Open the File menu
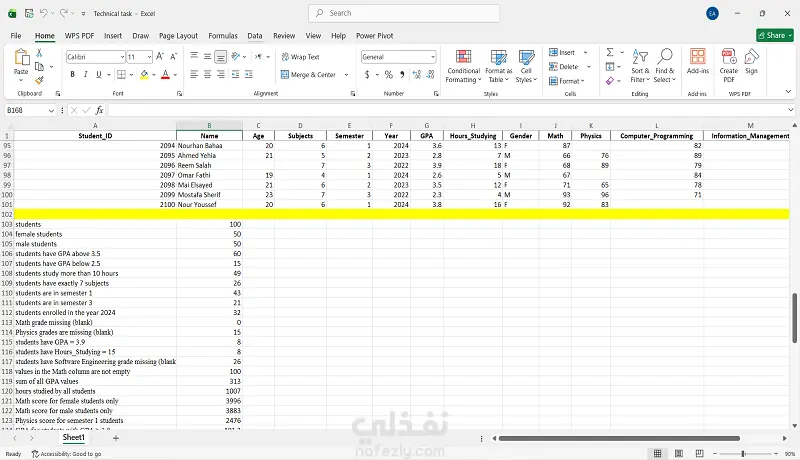 click(x=16, y=36)
